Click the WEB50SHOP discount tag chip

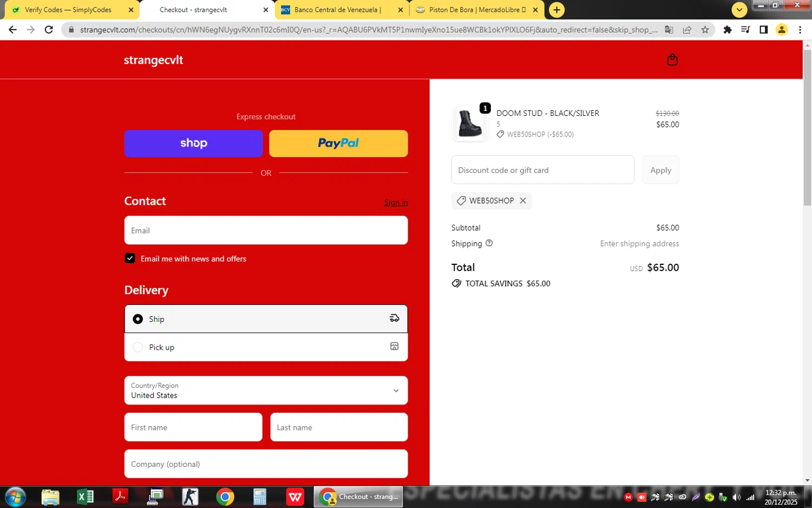pyautogui.click(x=492, y=200)
